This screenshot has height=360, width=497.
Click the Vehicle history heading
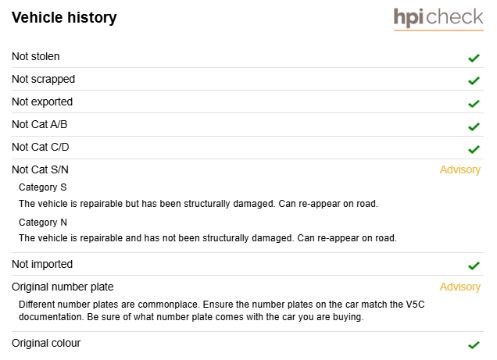(64, 18)
